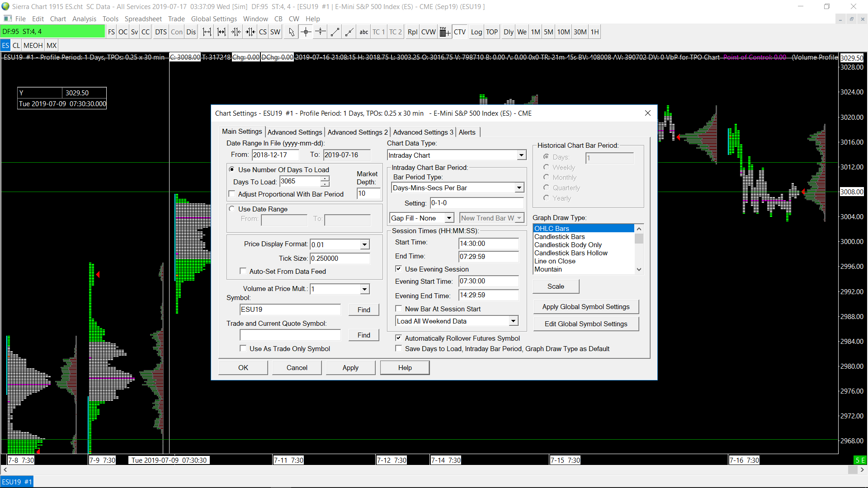Click Apply Global Symbol Settings button

(586, 307)
